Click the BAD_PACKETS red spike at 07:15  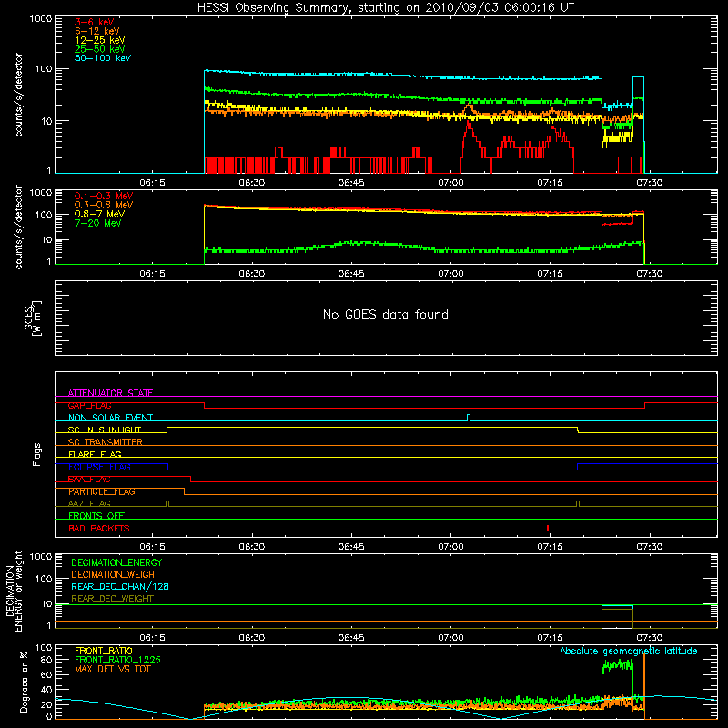coord(548,528)
